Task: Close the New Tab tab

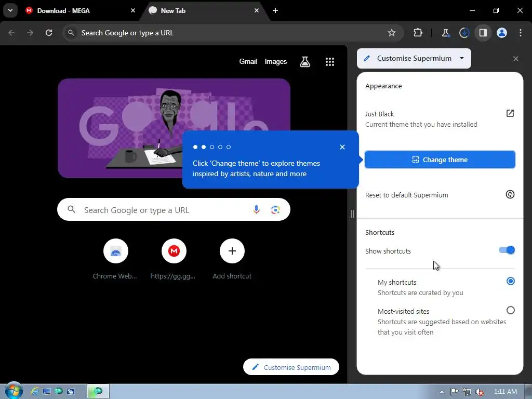Action: [x=257, y=10]
